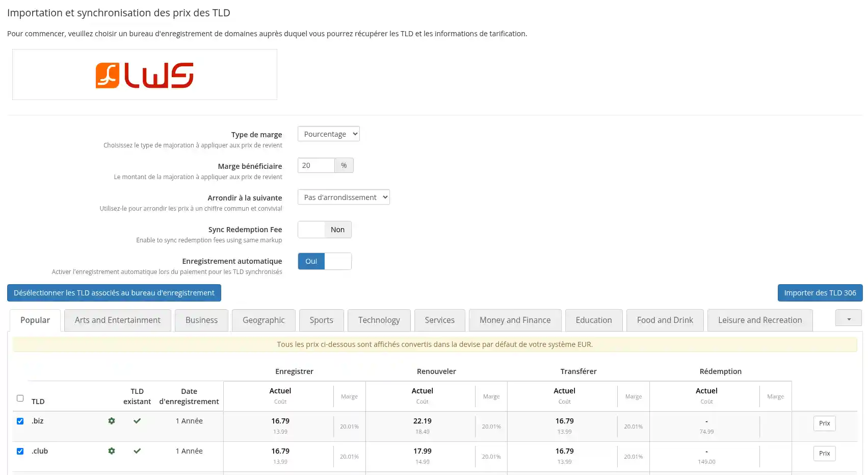Uncheck the .biz TLD checkbox
The image size is (868, 475).
[20, 421]
